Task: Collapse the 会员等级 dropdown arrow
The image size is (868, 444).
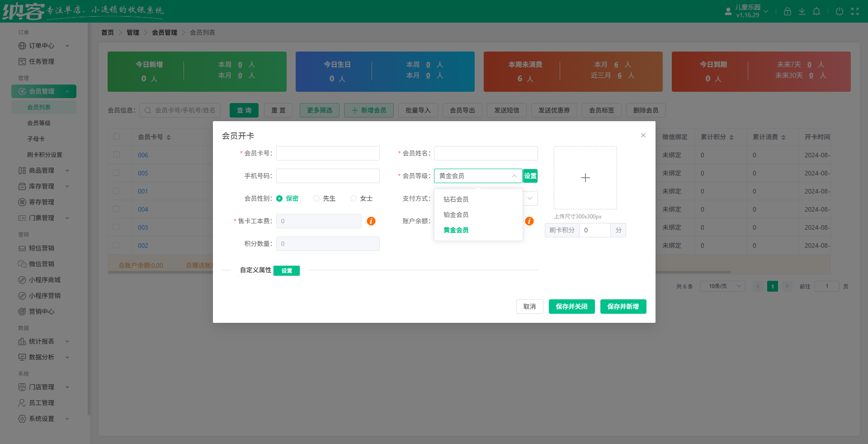Action: (514, 176)
